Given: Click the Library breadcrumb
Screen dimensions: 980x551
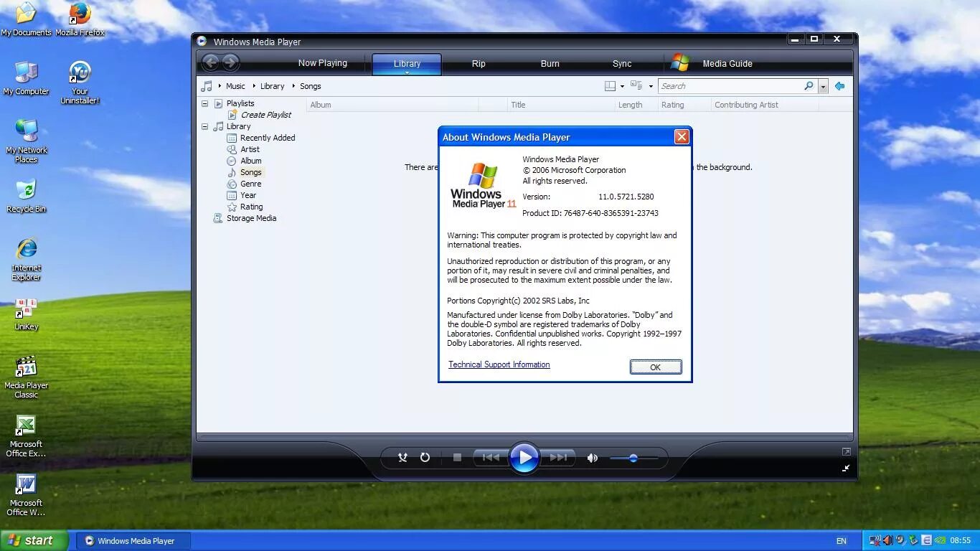Looking at the screenshot, I should point(272,86).
